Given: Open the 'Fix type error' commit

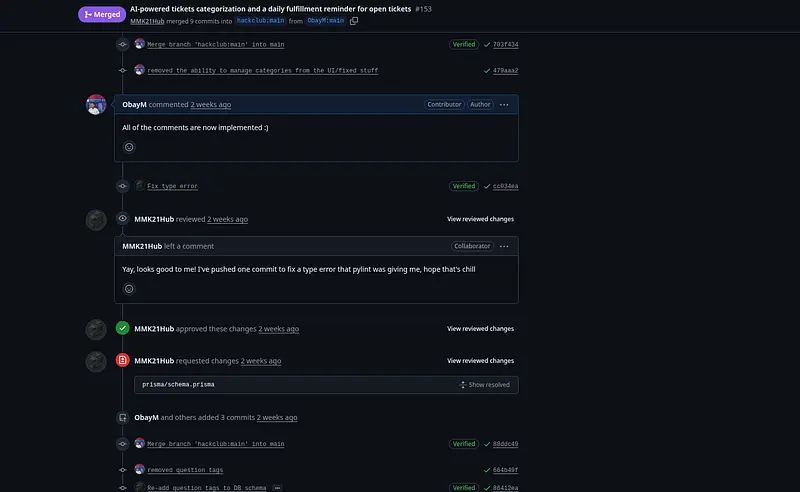Looking at the screenshot, I should [172, 186].
